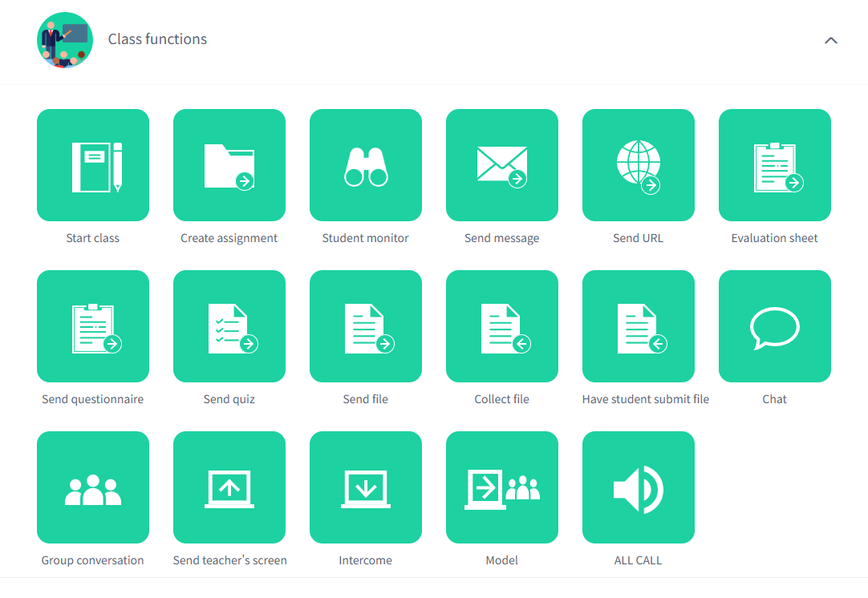The image size is (868, 598).
Task: Select the Collect file icon
Action: pyautogui.click(x=502, y=326)
